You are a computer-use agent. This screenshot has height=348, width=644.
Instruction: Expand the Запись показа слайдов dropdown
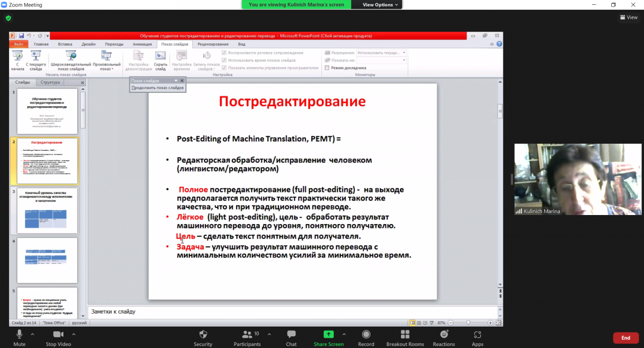tap(207, 61)
